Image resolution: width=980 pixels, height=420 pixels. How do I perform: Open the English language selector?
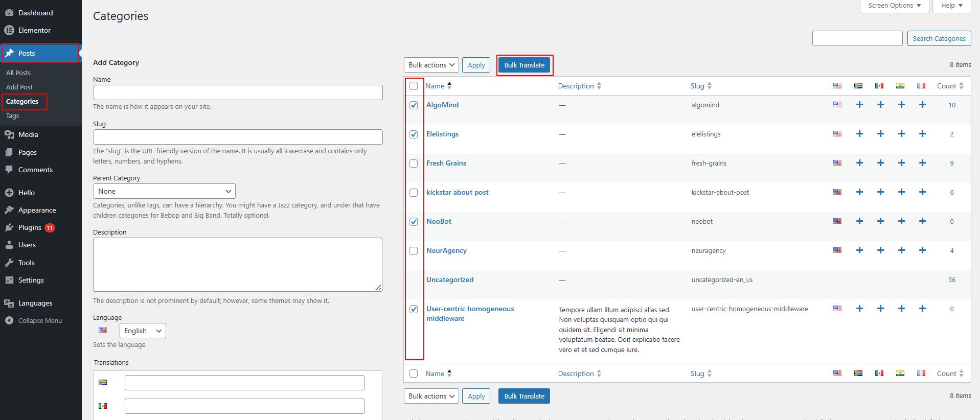tap(142, 331)
